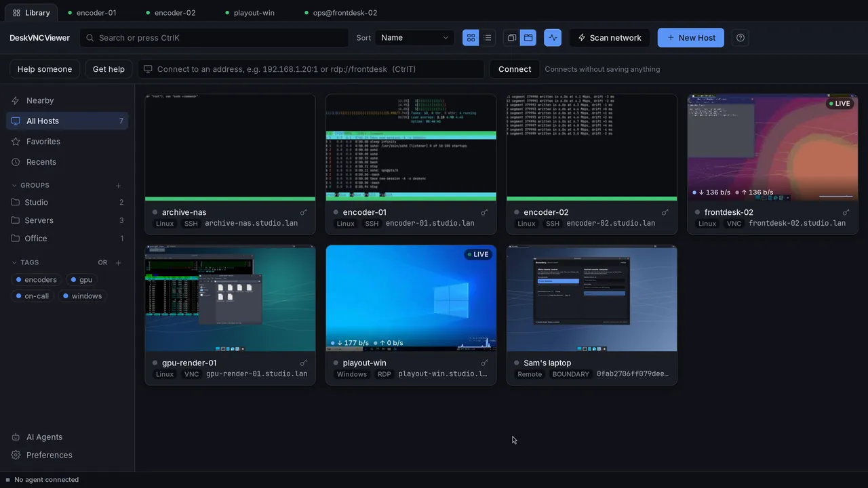This screenshot has height=488, width=868.
Task: Toggle the gpu tag filter
Action: coord(81,280)
